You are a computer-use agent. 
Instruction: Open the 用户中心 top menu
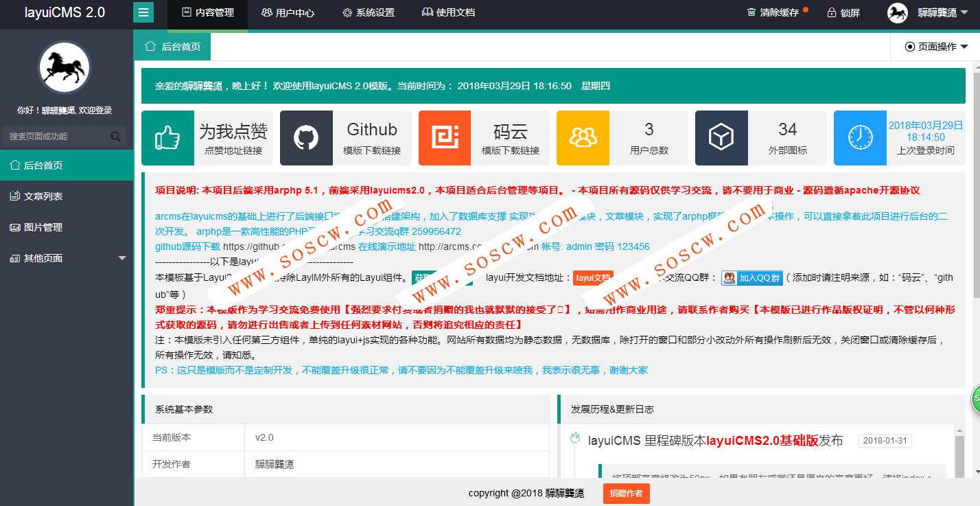(x=288, y=12)
